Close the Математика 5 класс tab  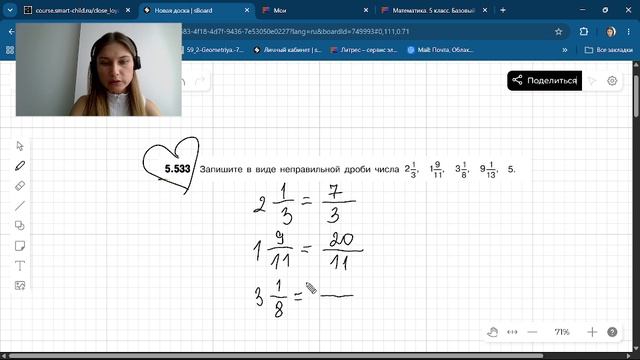click(x=485, y=10)
